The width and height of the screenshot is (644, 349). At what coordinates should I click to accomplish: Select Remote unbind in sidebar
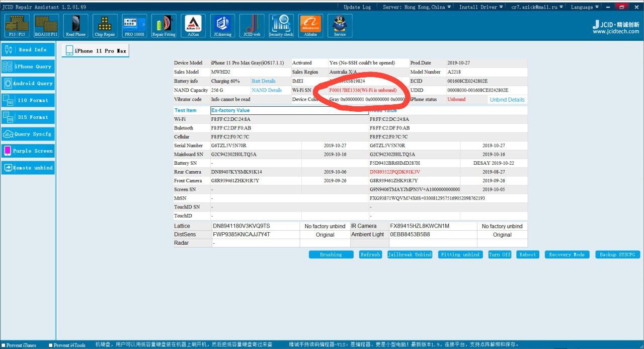tap(28, 168)
